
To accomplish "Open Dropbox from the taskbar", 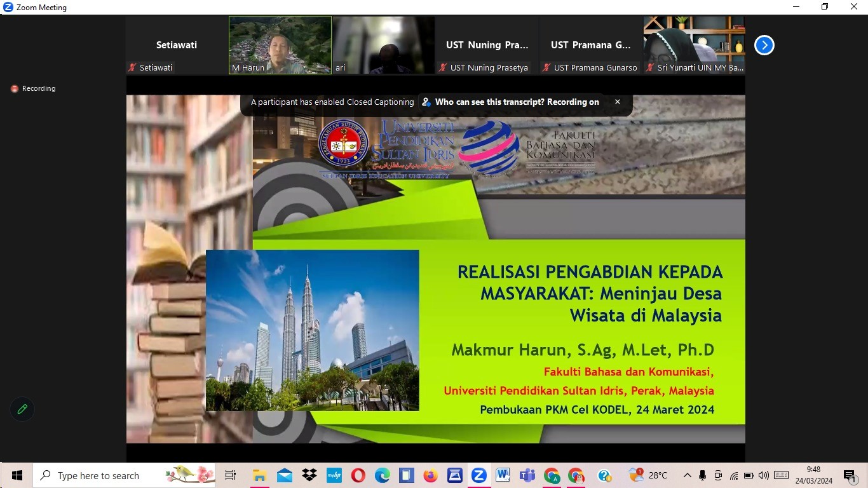I will tap(309, 475).
